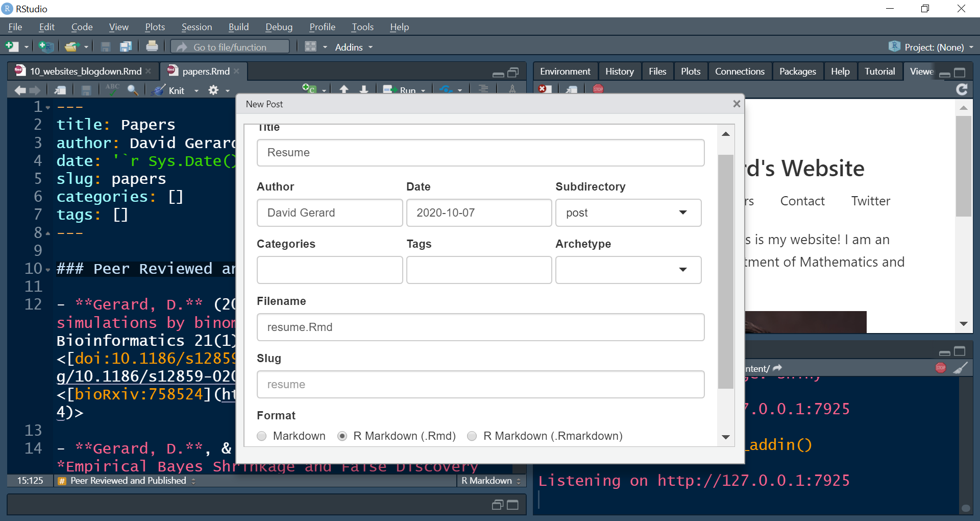Image resolution: width=980 pixels, height=521 pixels.
Task: Click the New Post dialog scrollbar down arrow
Action: 726,437
